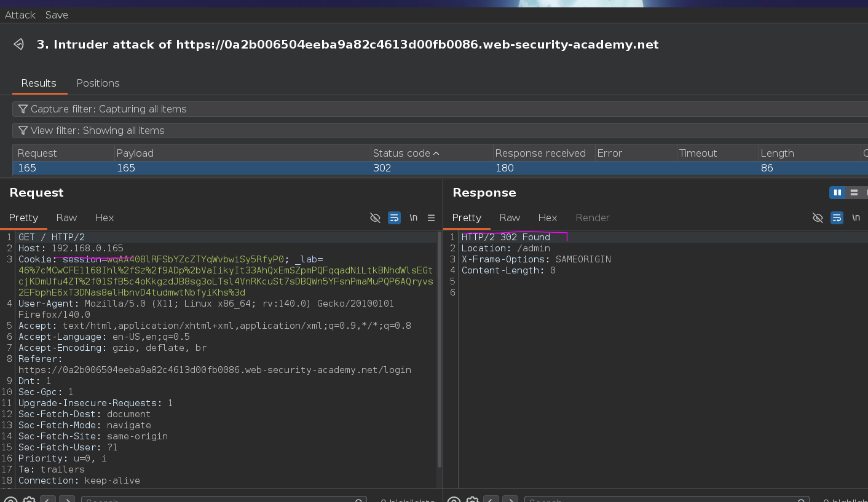Click the X-Frame-Options SAMEORIGIN line
Viewport: 868px width, 502px height.
tap(536, 259)
